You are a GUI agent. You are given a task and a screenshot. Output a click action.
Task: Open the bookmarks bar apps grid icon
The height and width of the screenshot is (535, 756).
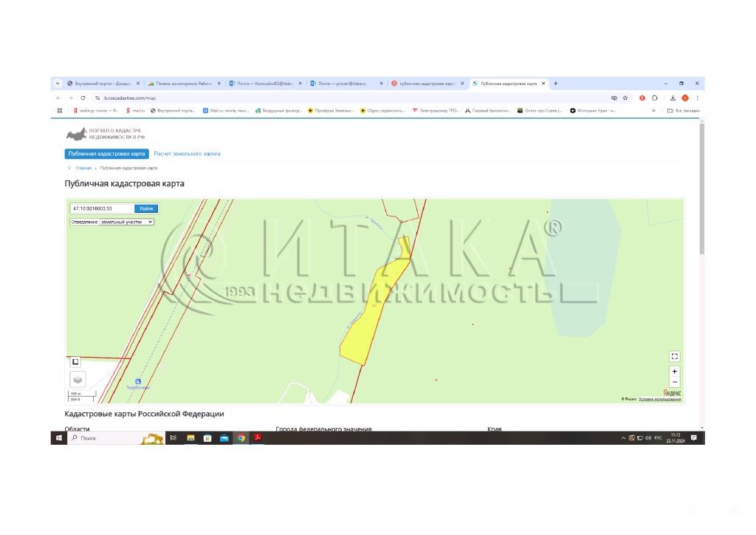point(60,111)
